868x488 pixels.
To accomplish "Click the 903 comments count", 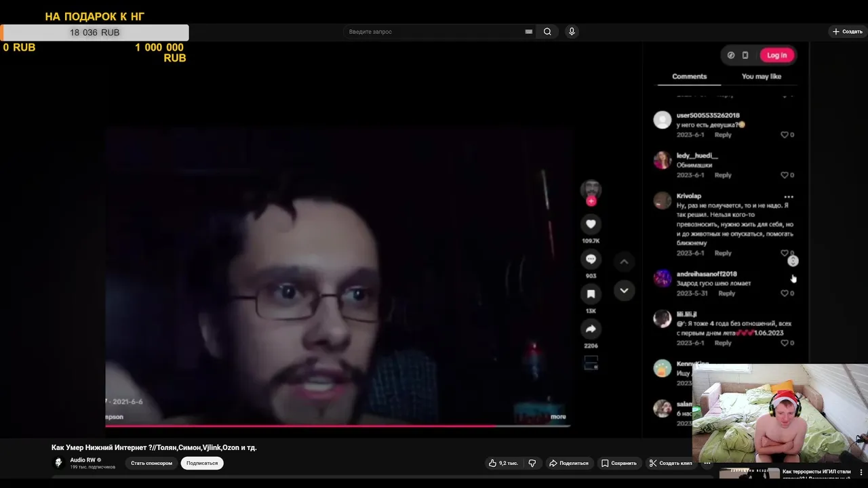I will (x=591, y=276).
